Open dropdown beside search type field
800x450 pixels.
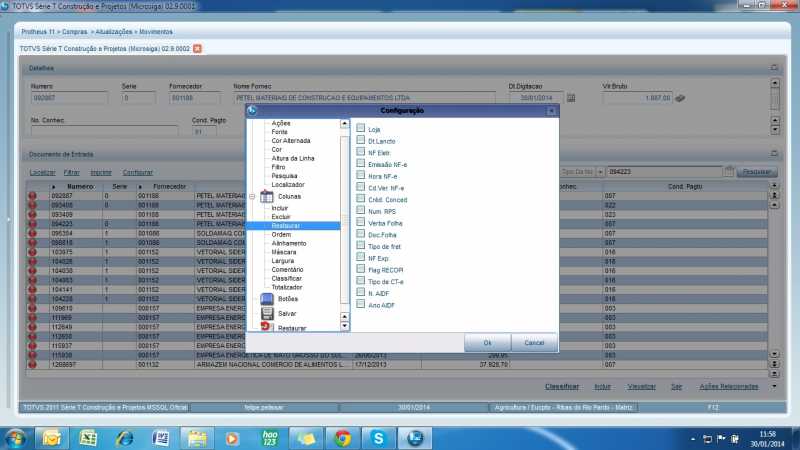(600, 172)
